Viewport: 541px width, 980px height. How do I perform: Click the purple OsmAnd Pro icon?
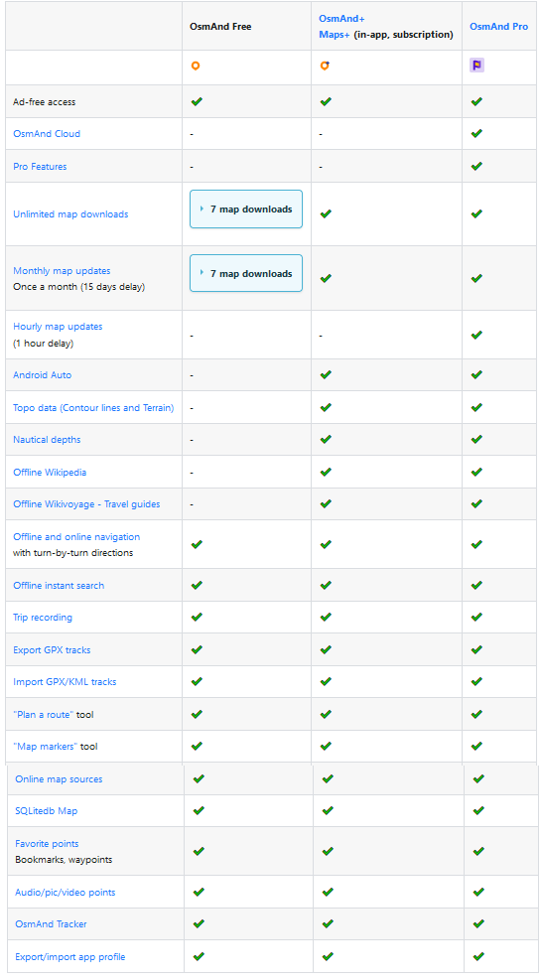476,65
